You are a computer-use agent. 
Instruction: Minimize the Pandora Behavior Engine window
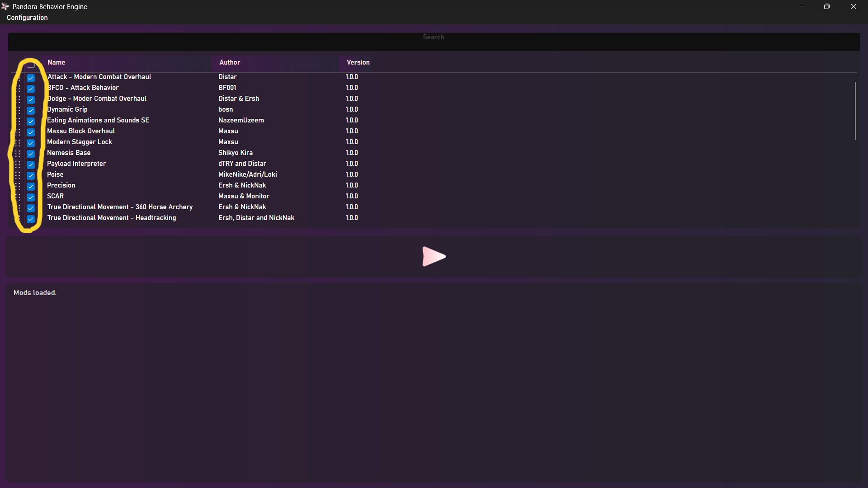[801, 6]
